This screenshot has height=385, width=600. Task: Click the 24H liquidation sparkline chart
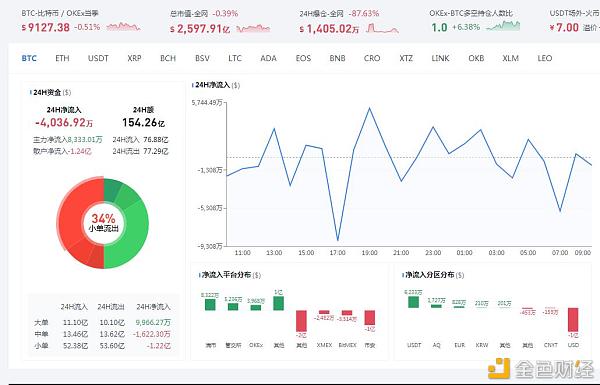(382, 28)
